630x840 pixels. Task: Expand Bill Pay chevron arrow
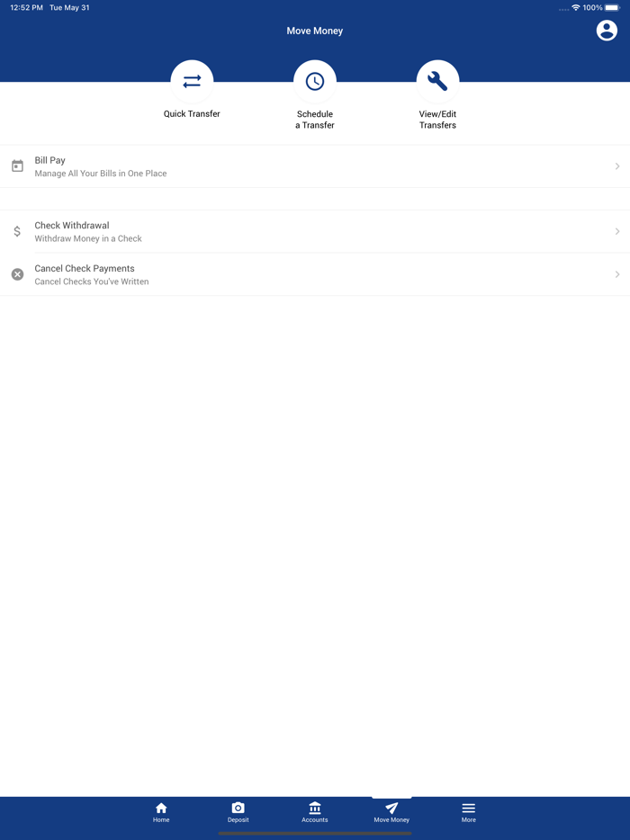(x=617, y=166)
